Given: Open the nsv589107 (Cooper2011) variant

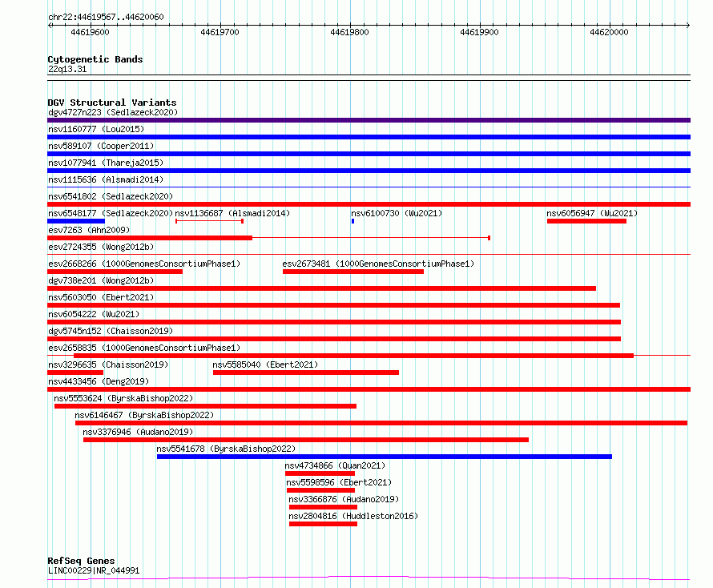Looking at the screenshot, I should point(101,146).
